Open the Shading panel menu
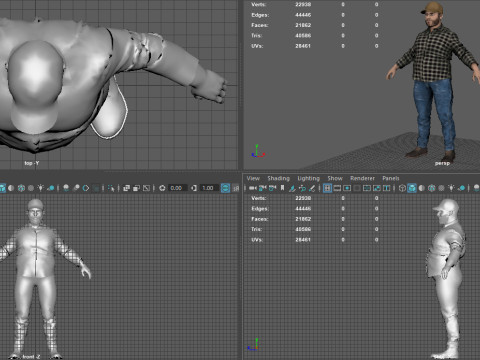480x360 pixels. [279, 178]
